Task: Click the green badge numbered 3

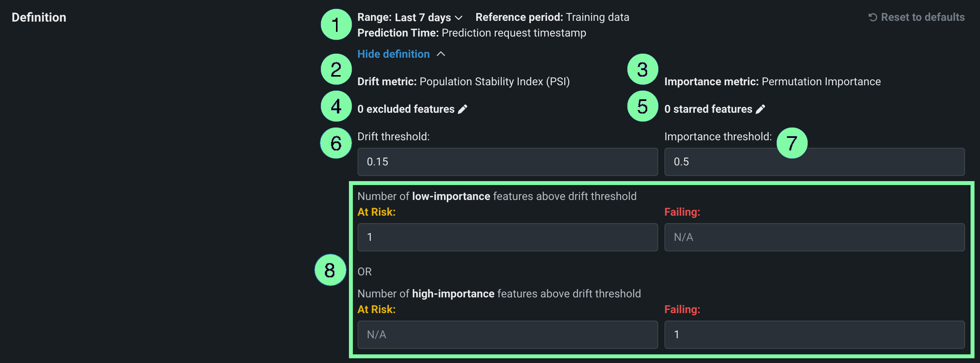Action: point(642,70)
